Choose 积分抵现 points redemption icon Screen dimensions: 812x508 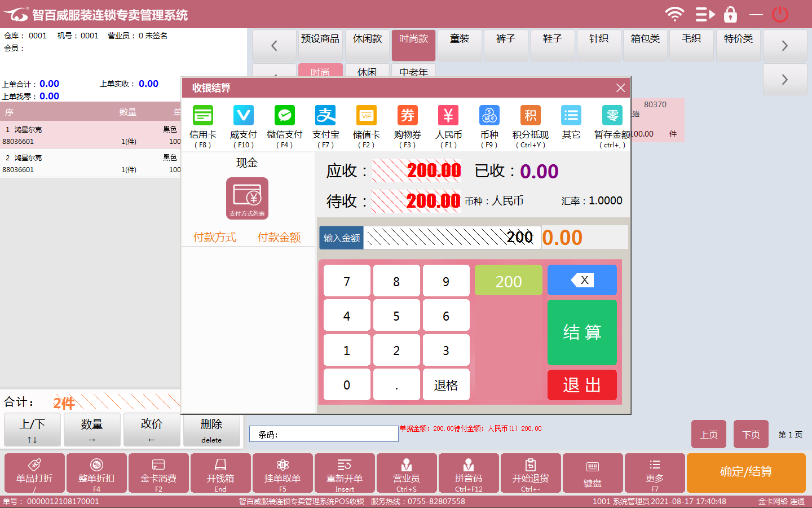pyautogui.click(x=530, y=116)
